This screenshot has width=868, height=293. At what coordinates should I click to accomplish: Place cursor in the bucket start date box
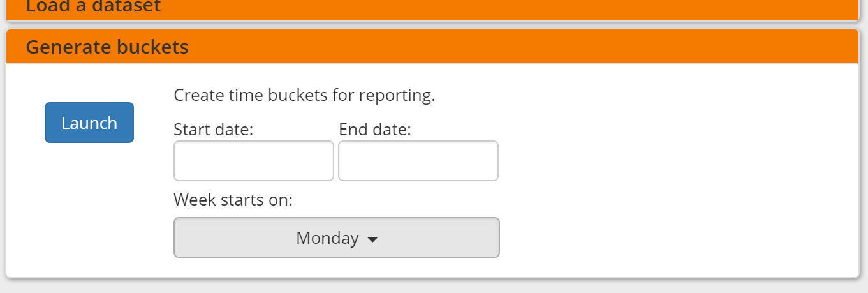(253, 161)
